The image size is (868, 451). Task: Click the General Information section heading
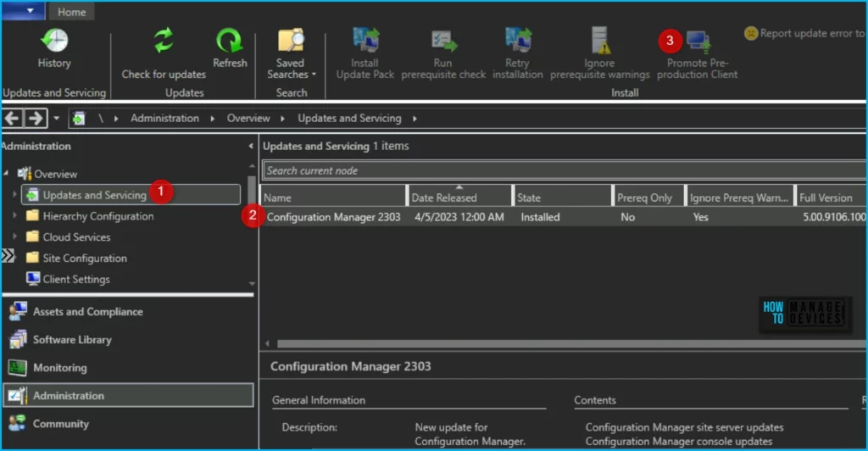319,400
